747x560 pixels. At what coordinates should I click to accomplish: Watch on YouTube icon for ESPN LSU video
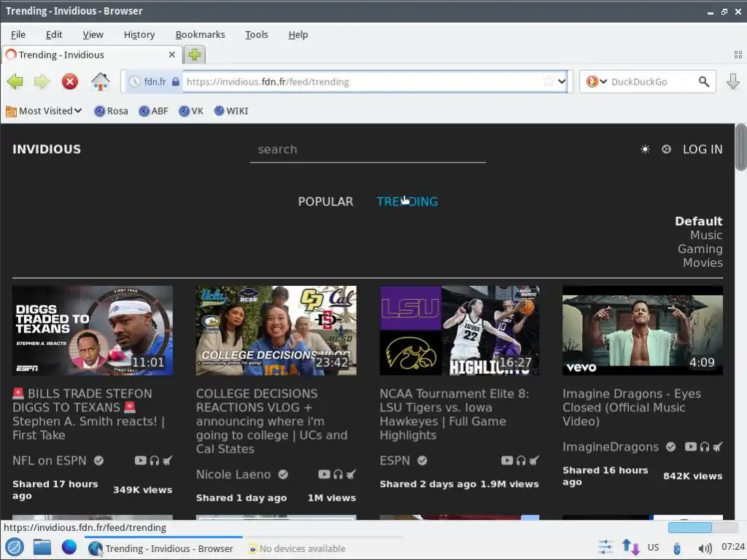click(x=507, y=461)
